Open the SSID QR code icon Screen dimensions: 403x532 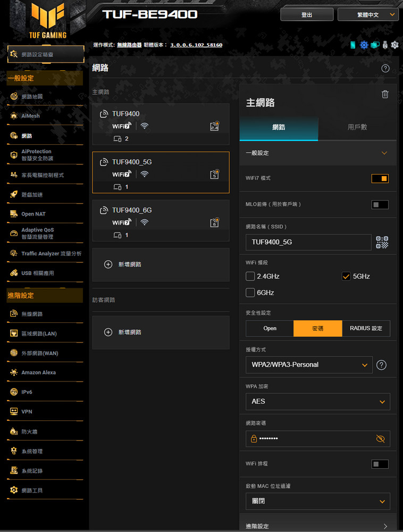(382, 243)
